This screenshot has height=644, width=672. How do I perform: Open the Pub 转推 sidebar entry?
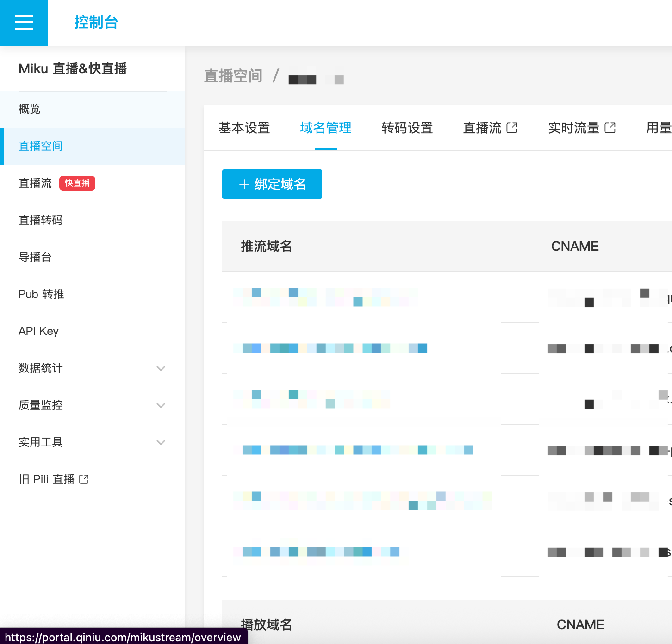[x=41, y=294]
